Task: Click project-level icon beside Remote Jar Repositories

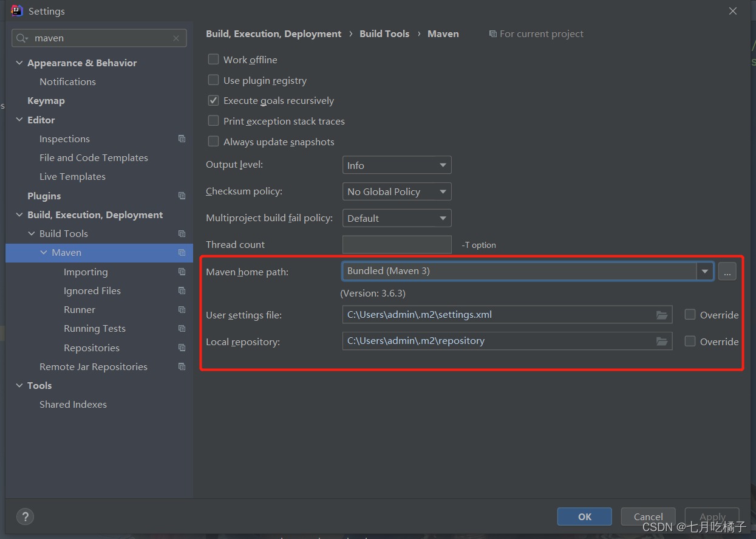Action: pos(182,366)
